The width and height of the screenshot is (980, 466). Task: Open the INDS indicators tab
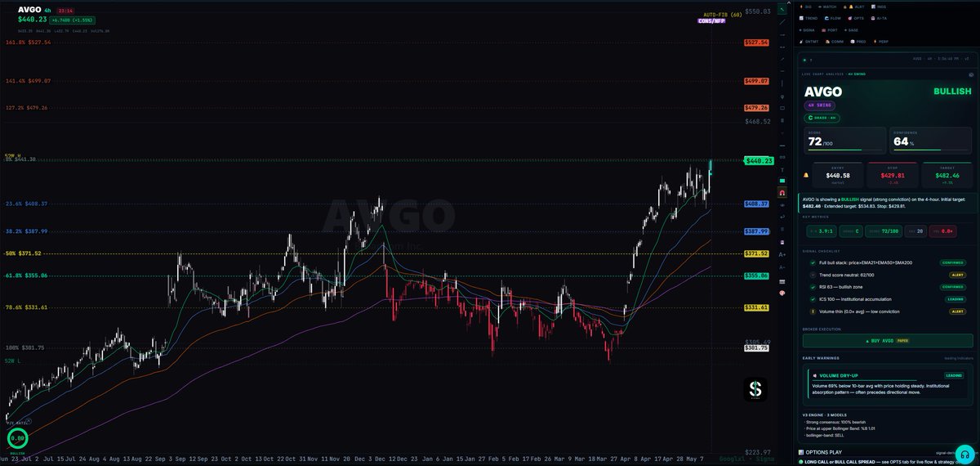[x=878, y=7]
